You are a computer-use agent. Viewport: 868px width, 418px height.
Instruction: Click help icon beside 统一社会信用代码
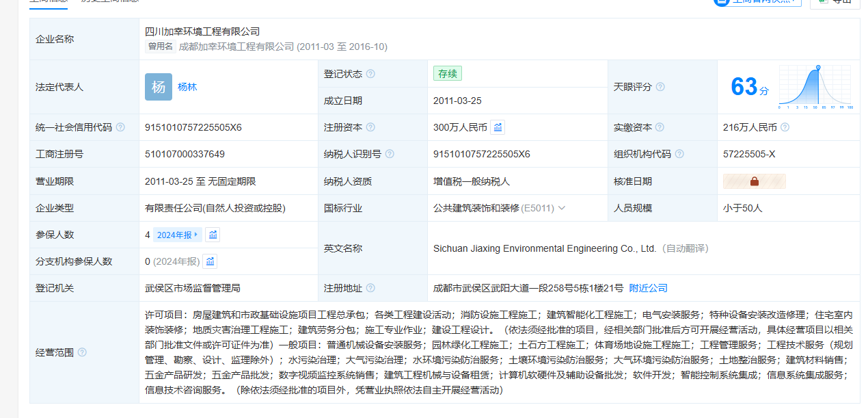click(x=120, y=127)
